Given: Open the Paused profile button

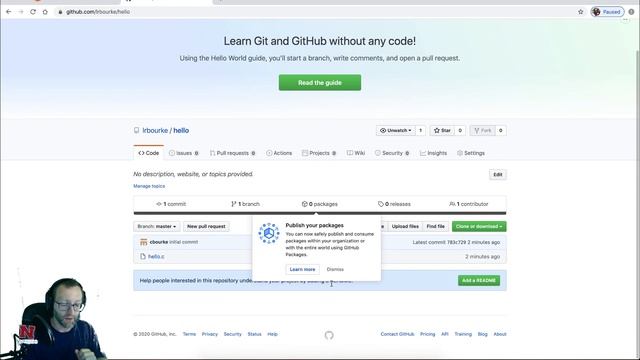Looking at the screenshot, I should (607, 12).
